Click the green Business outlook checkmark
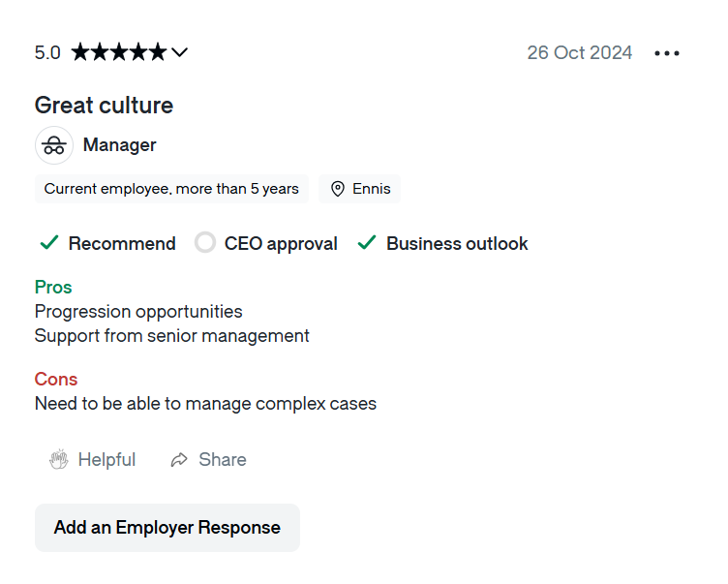 [x=366, y=243]
